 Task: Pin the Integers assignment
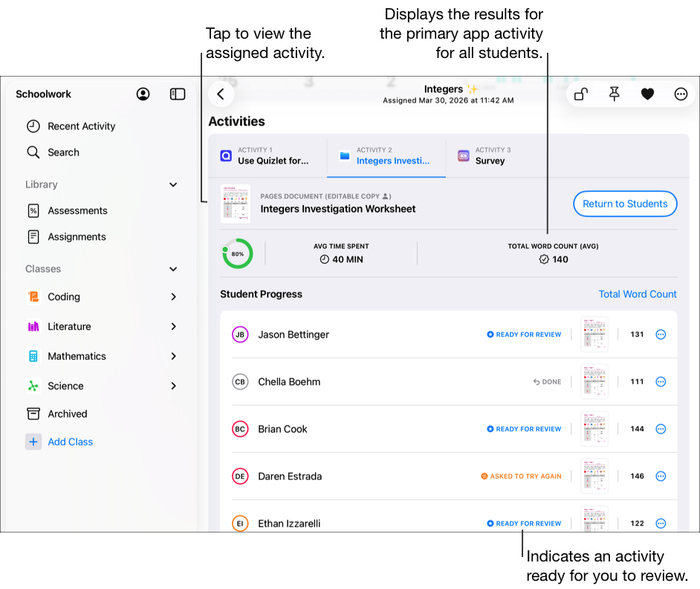[614, 94]
